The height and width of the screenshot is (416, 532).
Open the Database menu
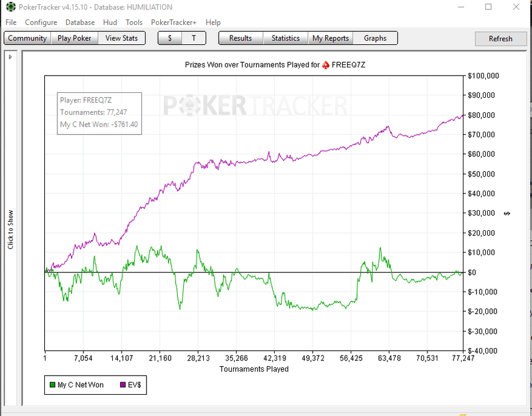tap(80, 22)
